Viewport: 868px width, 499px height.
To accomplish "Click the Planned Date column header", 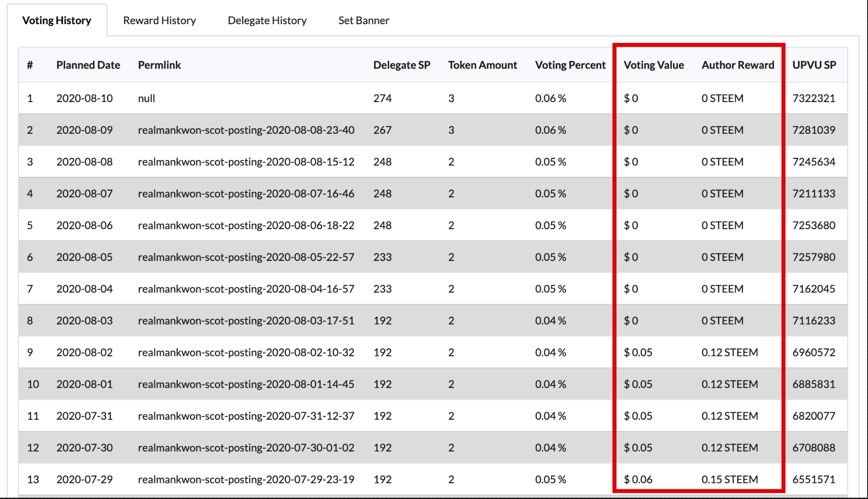I will click(88, 65).
